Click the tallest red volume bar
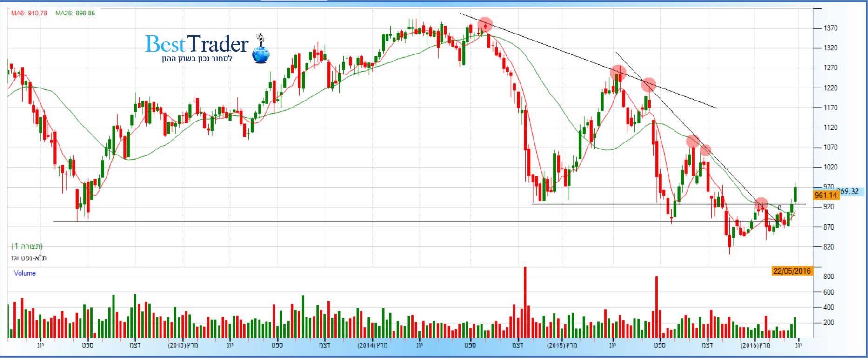 (525, 302)
